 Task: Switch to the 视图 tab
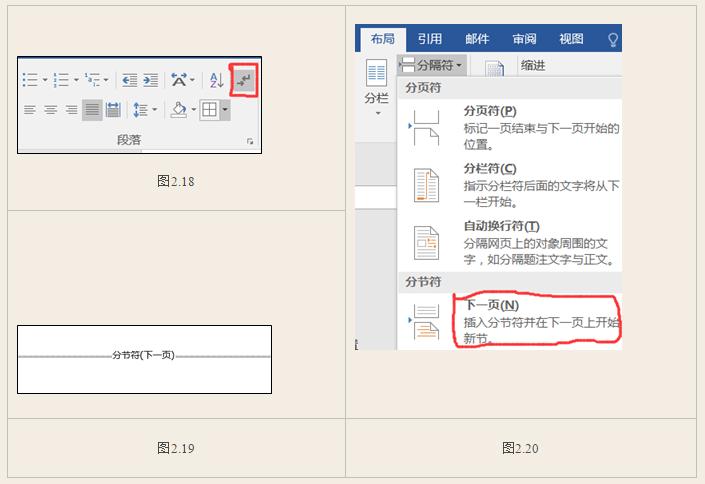571,39
